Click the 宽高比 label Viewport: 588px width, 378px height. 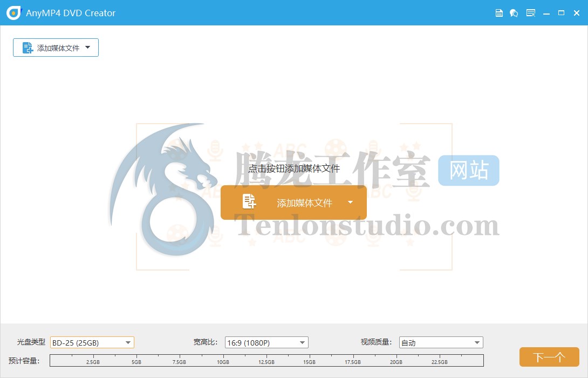pos(205,342)
